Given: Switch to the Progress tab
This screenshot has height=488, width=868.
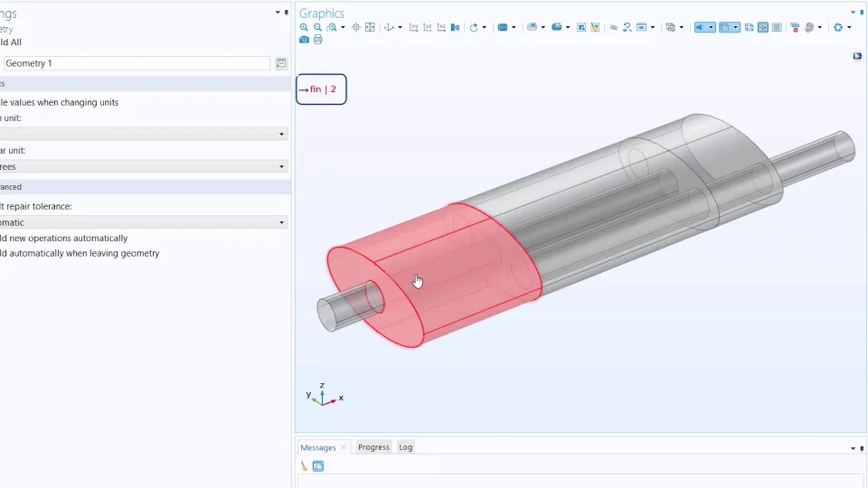Looking at the screenshot, I should 373,447.
